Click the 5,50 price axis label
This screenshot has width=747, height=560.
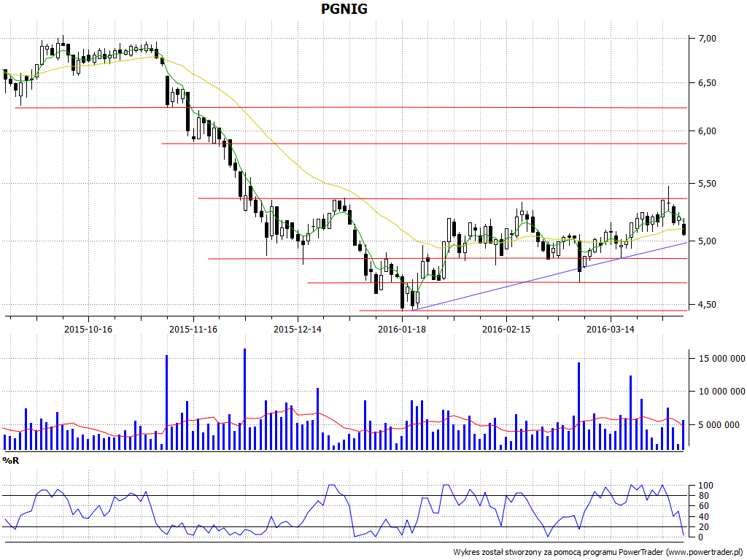tap(707, 184)
